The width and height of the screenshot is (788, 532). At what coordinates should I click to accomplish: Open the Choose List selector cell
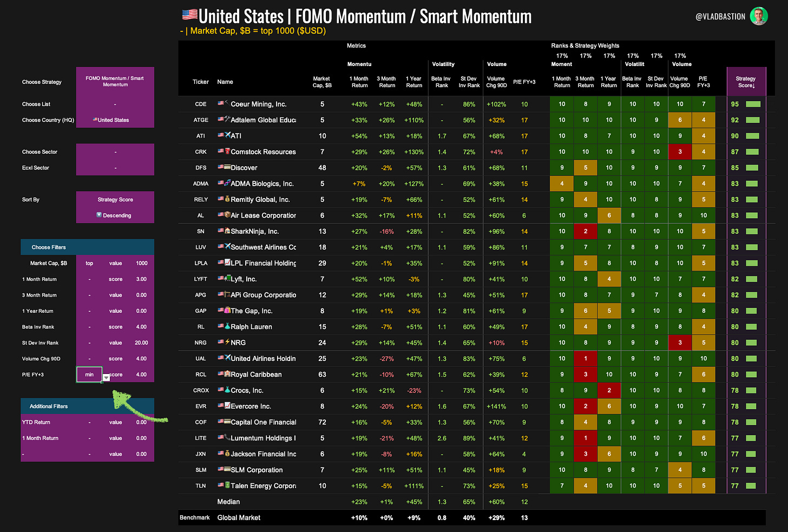115,104
